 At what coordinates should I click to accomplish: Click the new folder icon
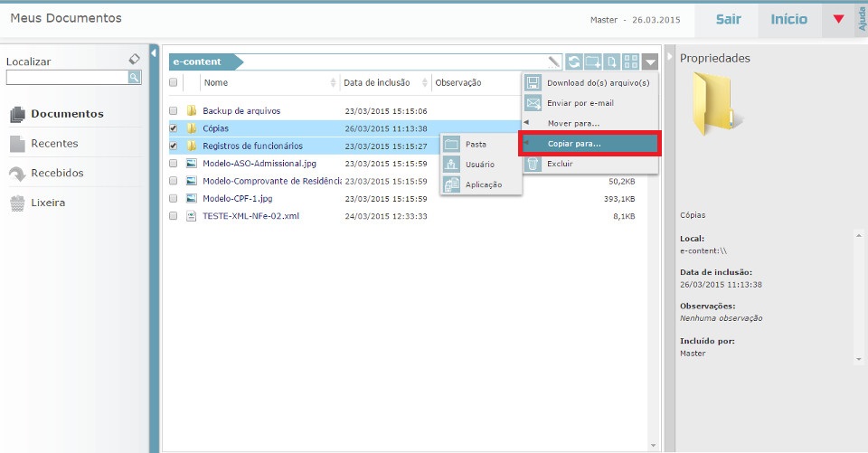pyautogui.click(x=593, y=62)
